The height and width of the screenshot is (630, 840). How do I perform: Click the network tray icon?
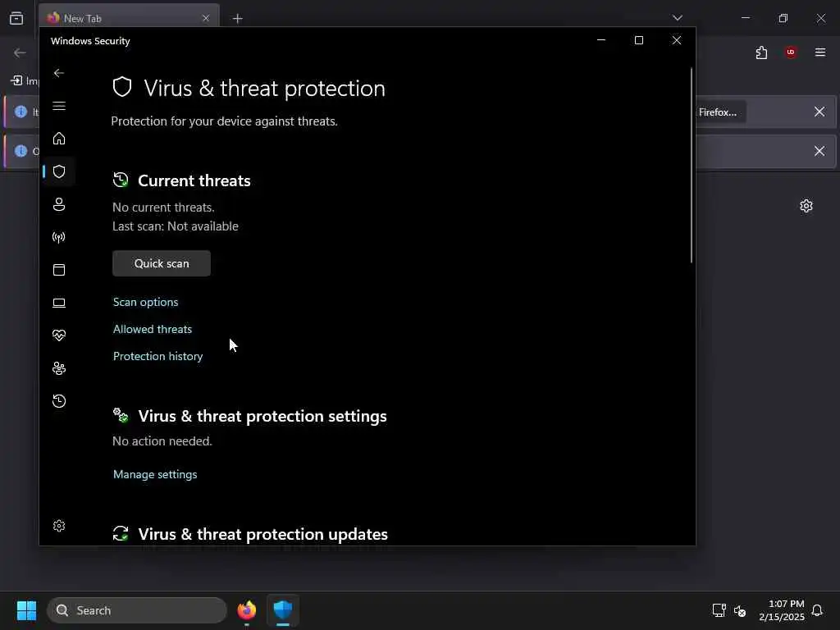(x=719, y=610)
